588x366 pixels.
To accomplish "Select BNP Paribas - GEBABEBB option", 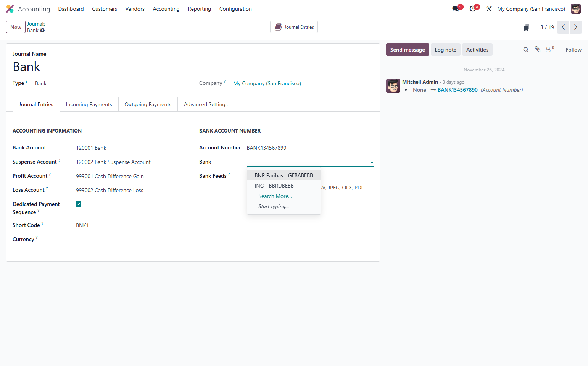I will pyautogui.click(x=284, y=175).
